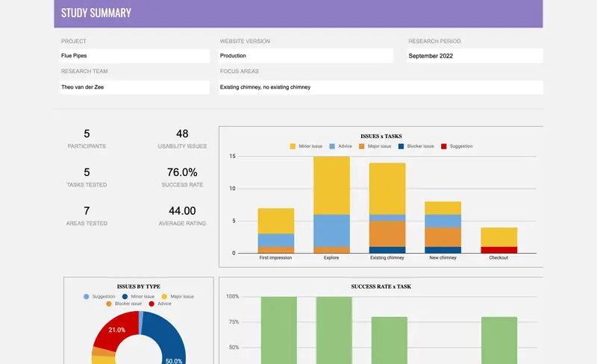Select the ISSUES BY TYPE chart title
This screenshot has height=364, width=597.
[139, 286]
